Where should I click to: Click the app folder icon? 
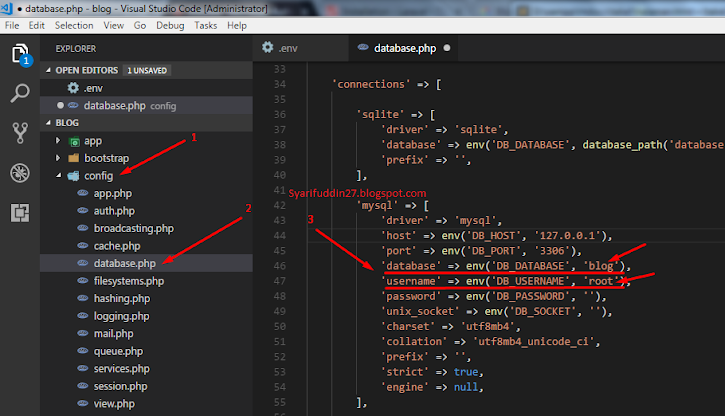tap(74, 141)
